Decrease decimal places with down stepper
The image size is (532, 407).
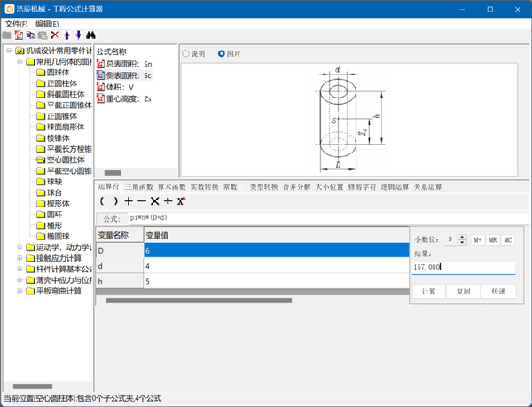[462, 242]
